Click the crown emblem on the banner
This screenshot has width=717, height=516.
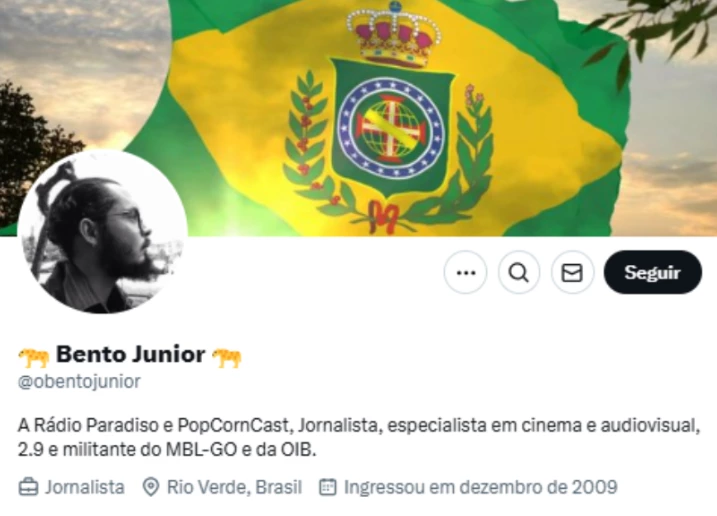[394, 34]
